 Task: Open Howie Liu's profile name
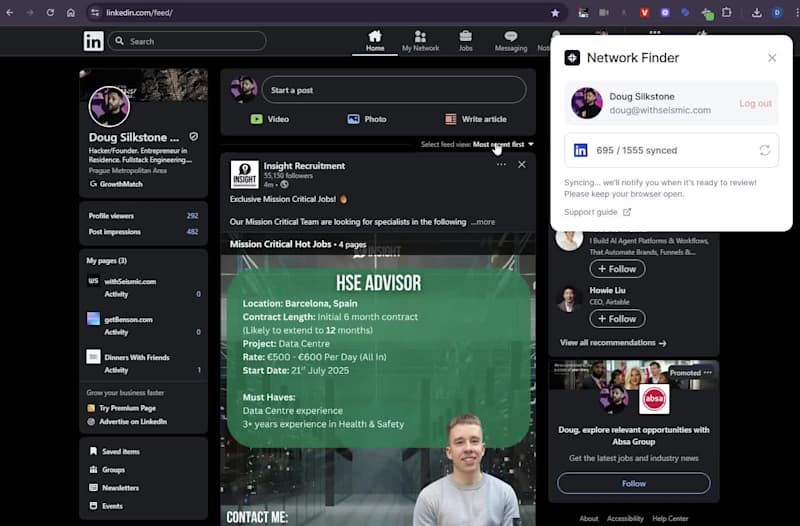(607, 290)
